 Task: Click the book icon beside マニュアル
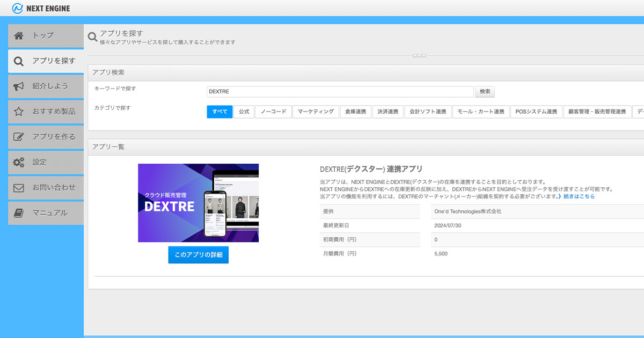click(19, 213)
